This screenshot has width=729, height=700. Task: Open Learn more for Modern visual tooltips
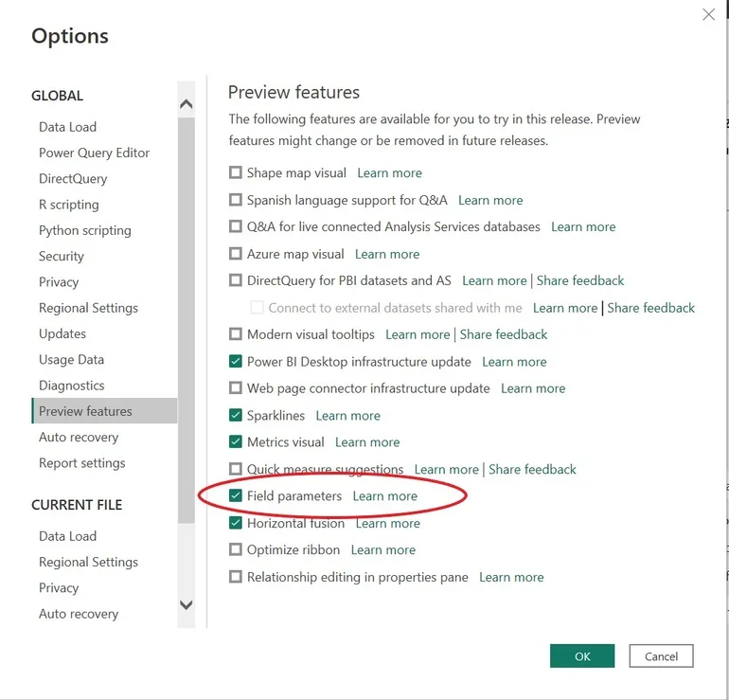[418, 335]
